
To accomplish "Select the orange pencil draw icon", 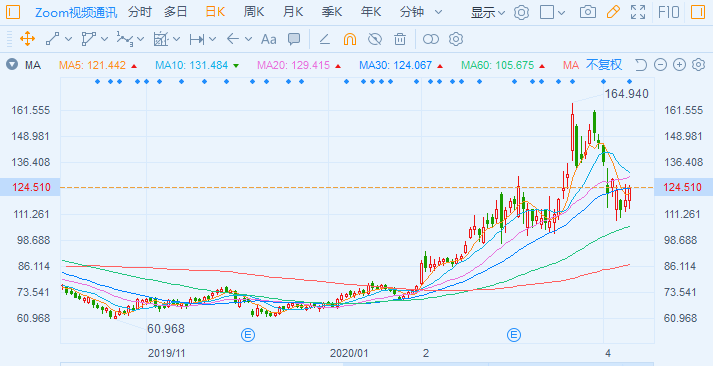I will (613, 12).
